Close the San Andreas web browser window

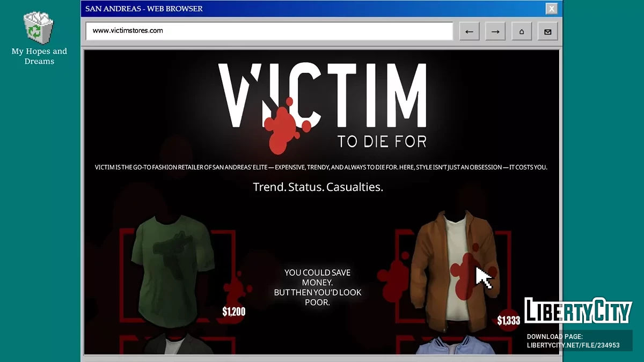point(551,9)
